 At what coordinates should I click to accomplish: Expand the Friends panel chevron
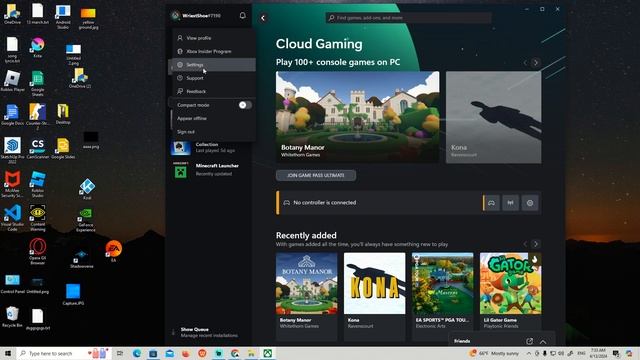pos(543,342)
